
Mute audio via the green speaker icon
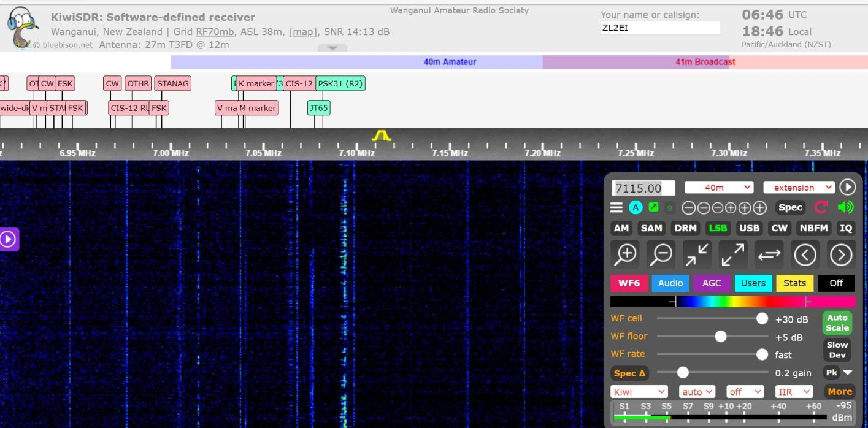tap(845, 207)
